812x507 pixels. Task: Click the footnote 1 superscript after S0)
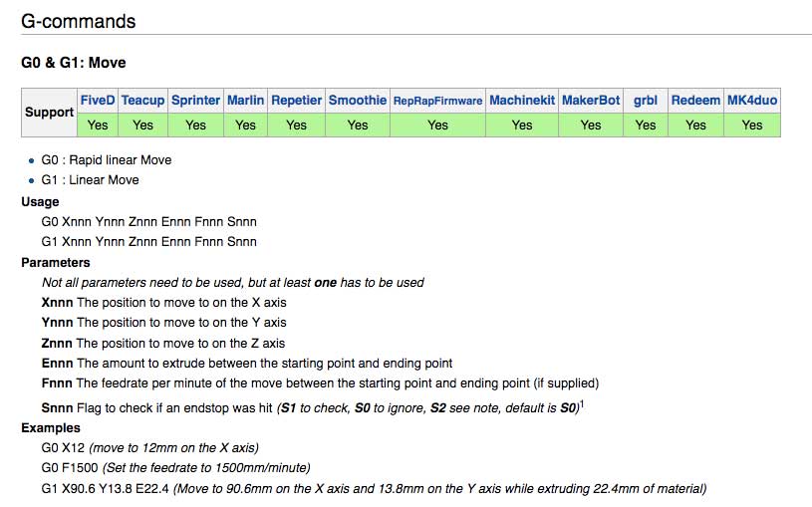pos(582,403)
